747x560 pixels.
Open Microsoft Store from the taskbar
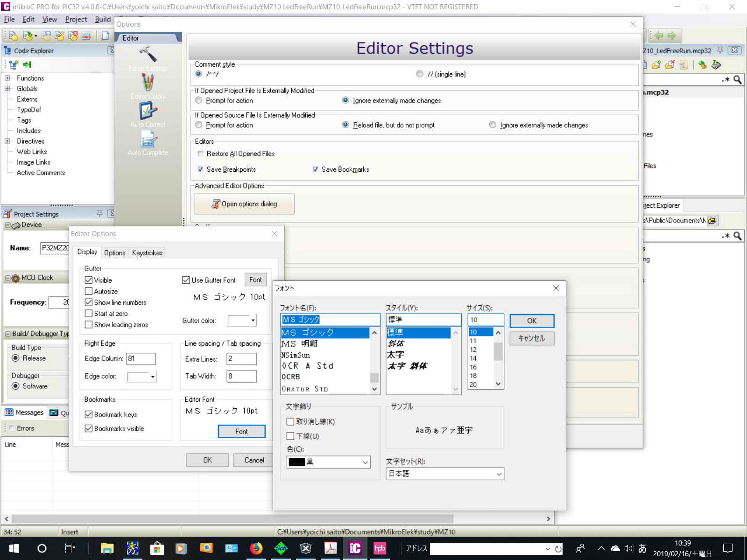click(x=157, y=548)
